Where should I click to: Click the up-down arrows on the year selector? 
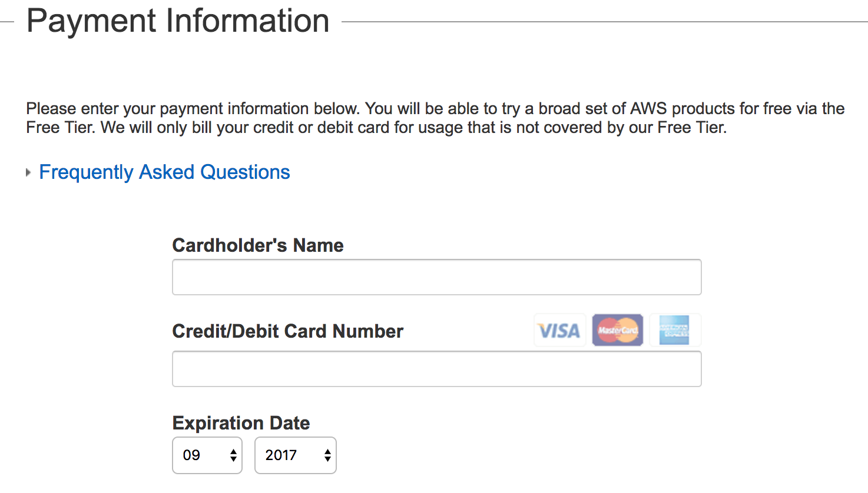(327, 455)
